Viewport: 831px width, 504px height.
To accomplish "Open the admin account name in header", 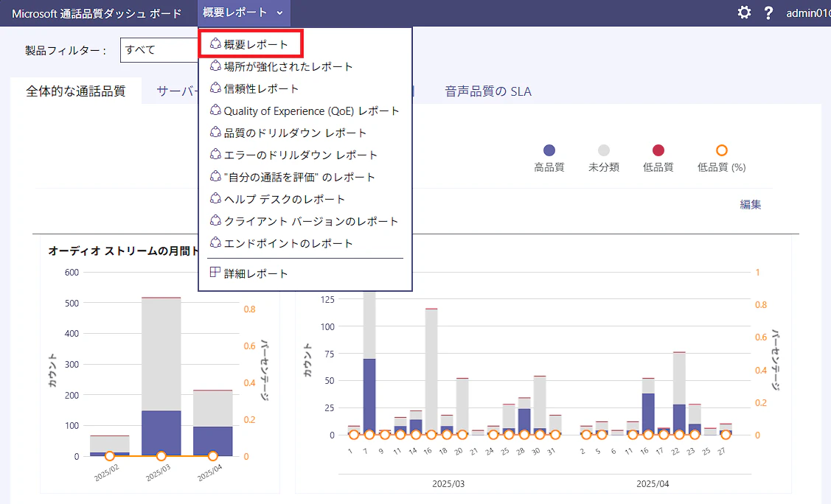I will [x=808, y=13].
